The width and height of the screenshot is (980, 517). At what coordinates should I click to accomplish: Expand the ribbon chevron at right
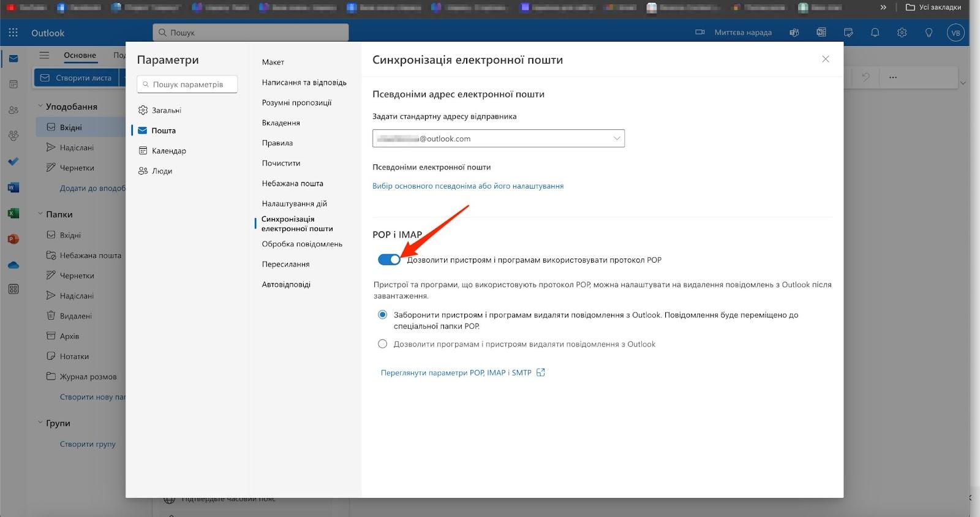963,83
